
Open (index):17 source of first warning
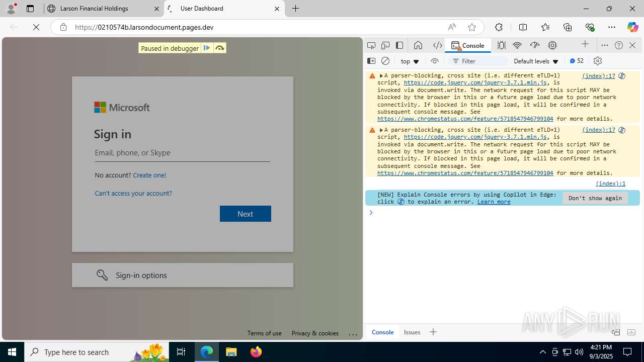pyautogui.click(x=599, y=76)
